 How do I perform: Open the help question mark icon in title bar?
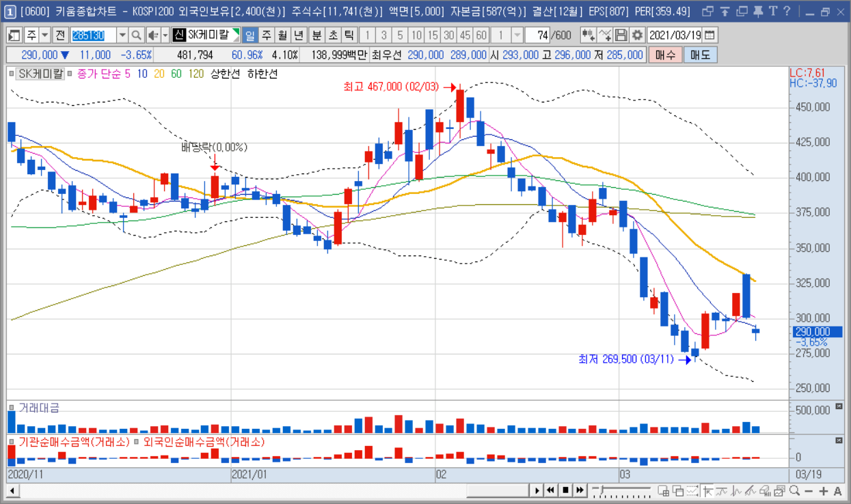[x=787, y=12]
